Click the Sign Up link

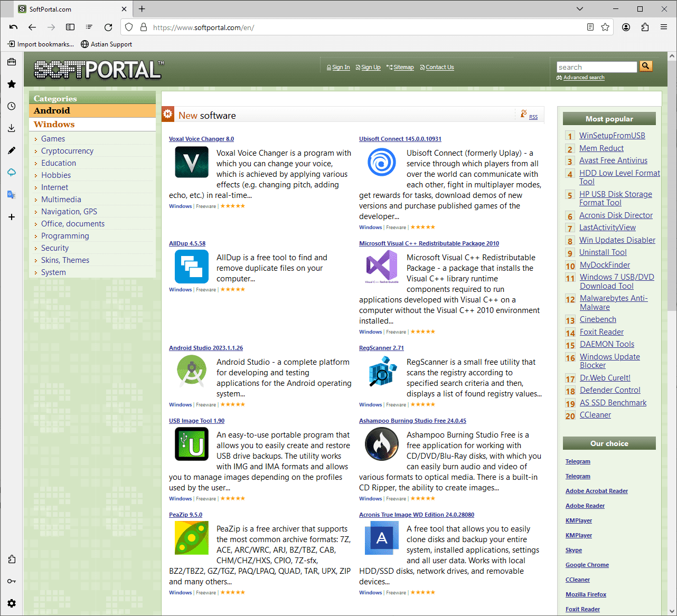(371, 68)
